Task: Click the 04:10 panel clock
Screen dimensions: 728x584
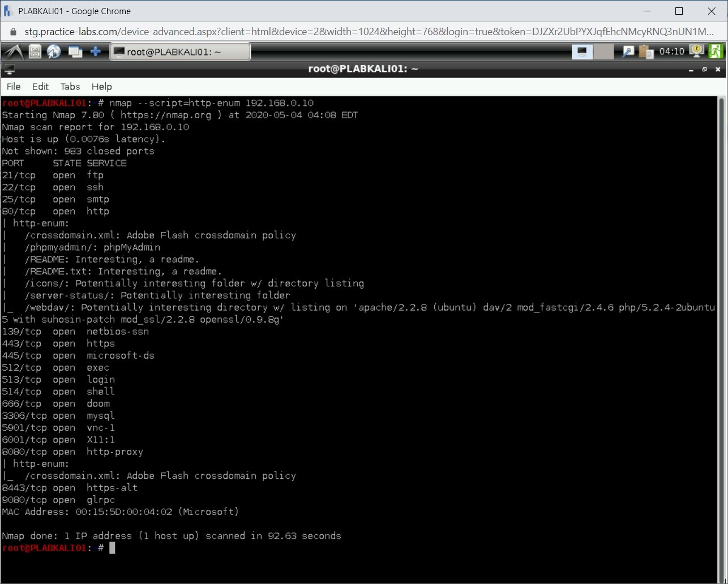Action: 672,52
